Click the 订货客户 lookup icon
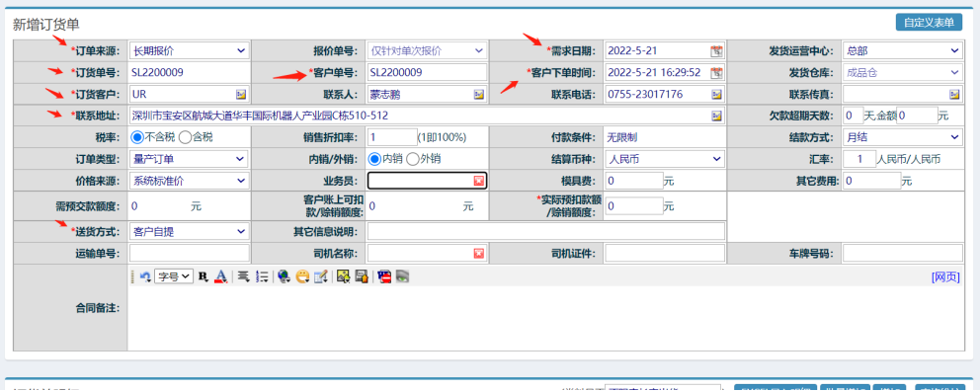 click(x=241, y=95)
